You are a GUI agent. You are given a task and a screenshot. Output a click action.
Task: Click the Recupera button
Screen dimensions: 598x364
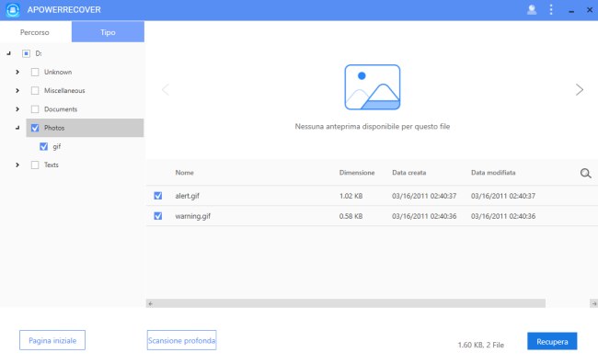click(552, 341)
